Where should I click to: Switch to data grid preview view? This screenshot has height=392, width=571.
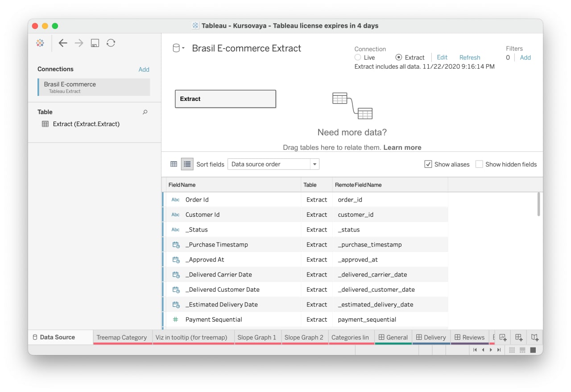[174, 164]
